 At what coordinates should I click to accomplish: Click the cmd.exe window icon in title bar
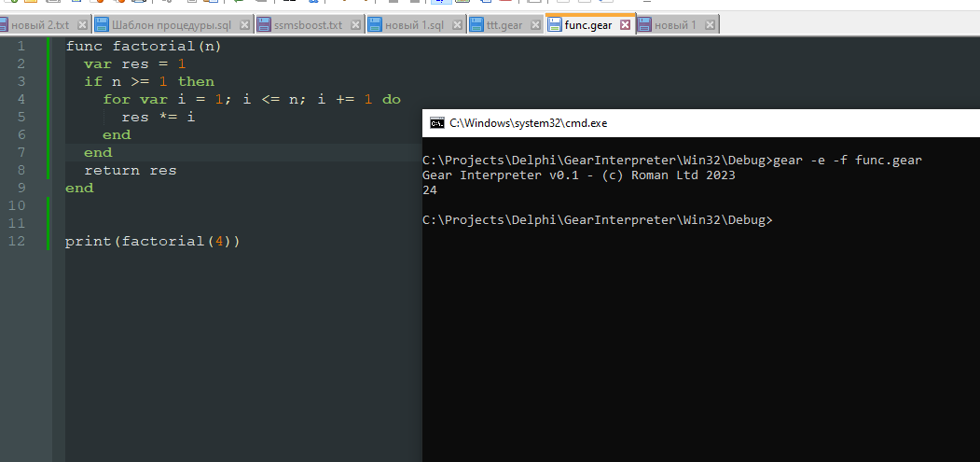tap(436, 122)
